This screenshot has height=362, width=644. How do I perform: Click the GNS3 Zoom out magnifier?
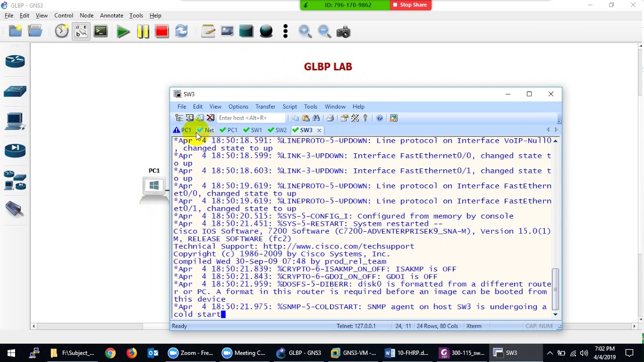[x=325, y=32]
